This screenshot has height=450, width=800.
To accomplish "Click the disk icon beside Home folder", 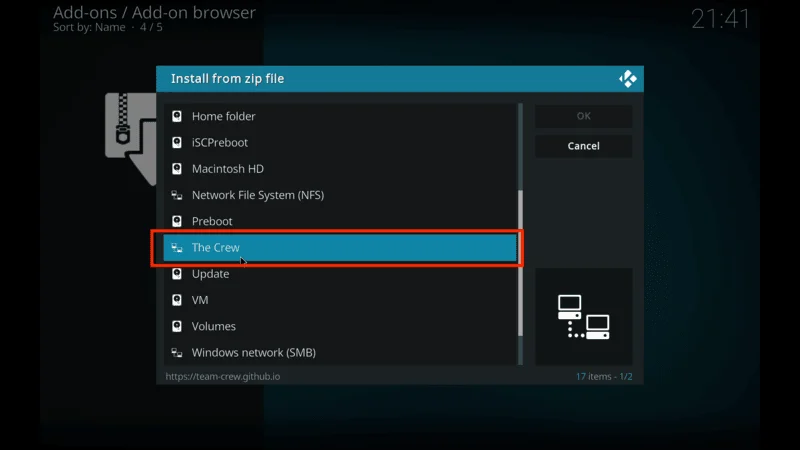I will click(177, 116).
